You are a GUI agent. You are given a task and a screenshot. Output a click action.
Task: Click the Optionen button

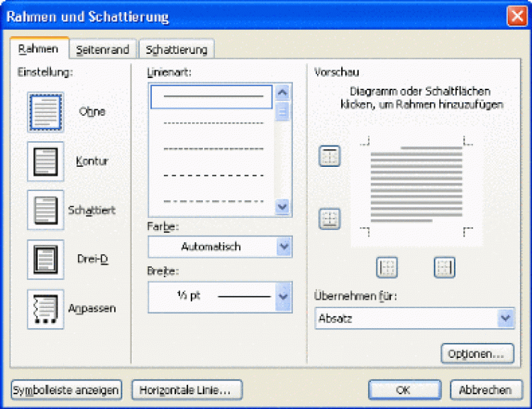[476, 353]
